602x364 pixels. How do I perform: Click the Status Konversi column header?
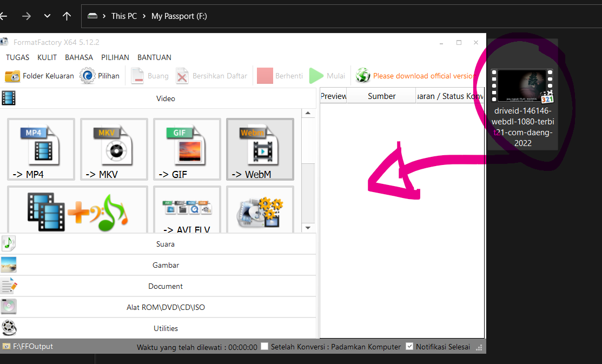pyautogui.click(x=450, y=96)
